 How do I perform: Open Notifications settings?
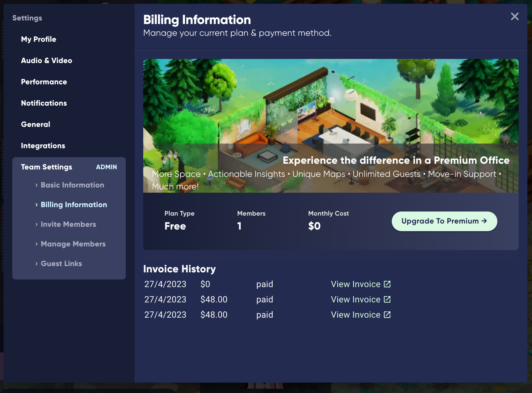44,103
